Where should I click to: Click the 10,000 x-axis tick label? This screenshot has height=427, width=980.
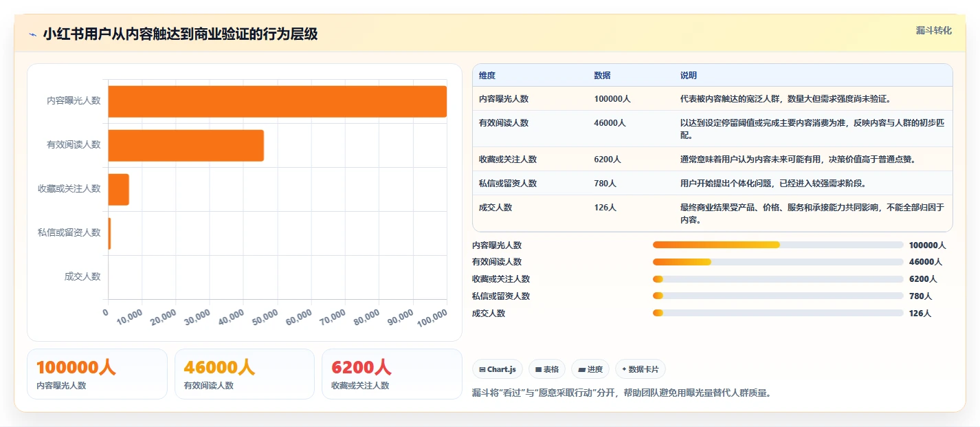[130, 317]
